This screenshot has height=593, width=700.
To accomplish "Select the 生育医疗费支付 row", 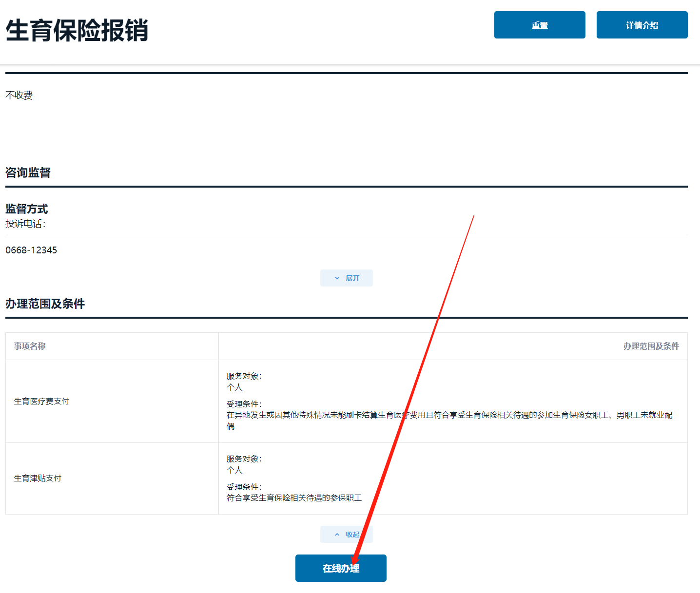I will (41, 401).
